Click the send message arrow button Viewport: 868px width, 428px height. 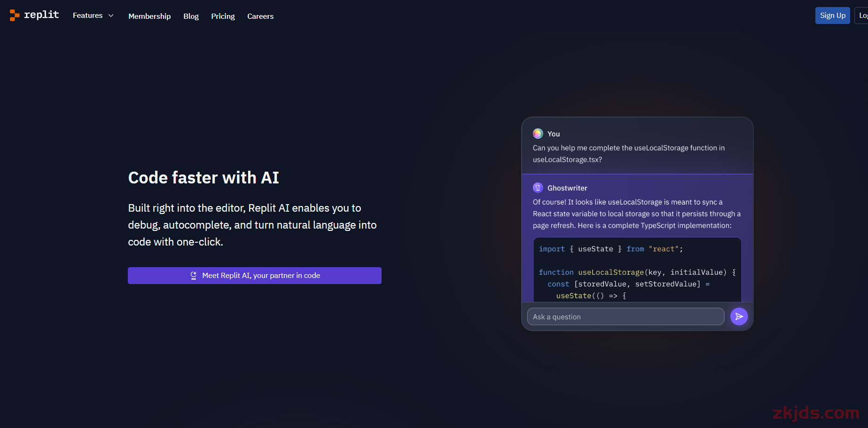click(739, 317)
